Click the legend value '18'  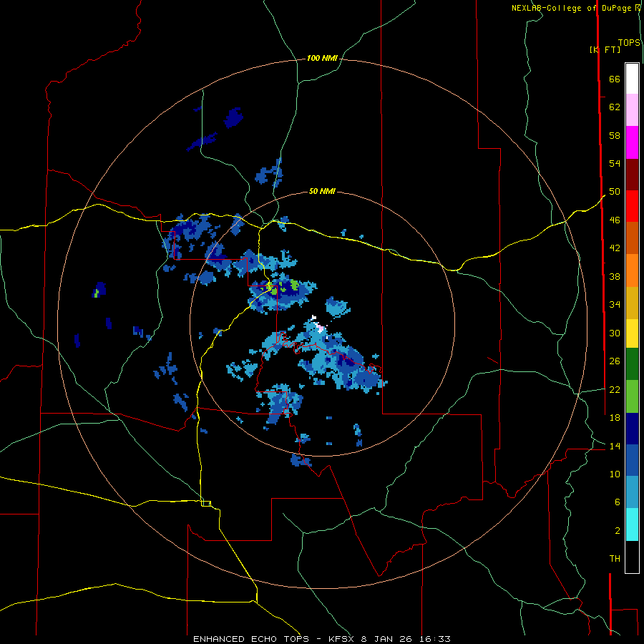click(x=615, y=418)
